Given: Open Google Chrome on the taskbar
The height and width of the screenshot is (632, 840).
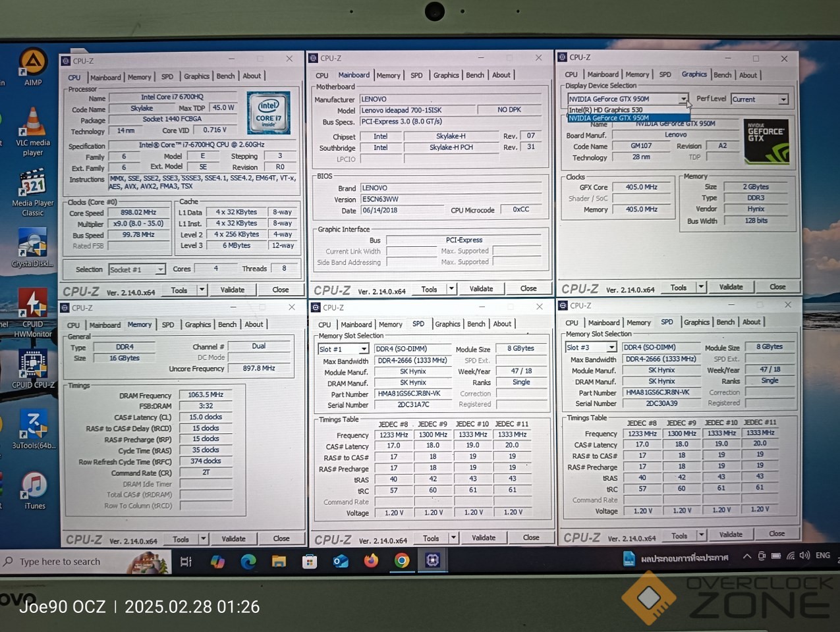Looking at the screenshot, I should (x=402, y=561).
